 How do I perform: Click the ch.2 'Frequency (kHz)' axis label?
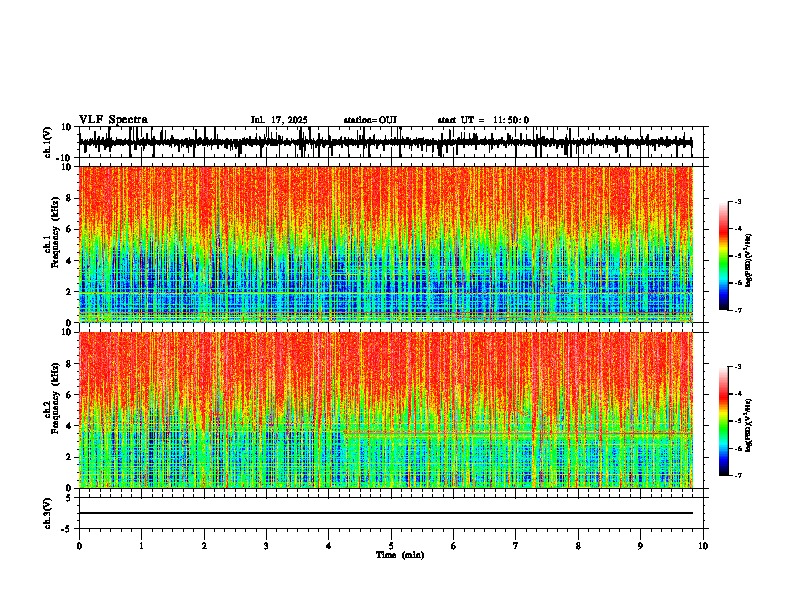click(56, 399)
